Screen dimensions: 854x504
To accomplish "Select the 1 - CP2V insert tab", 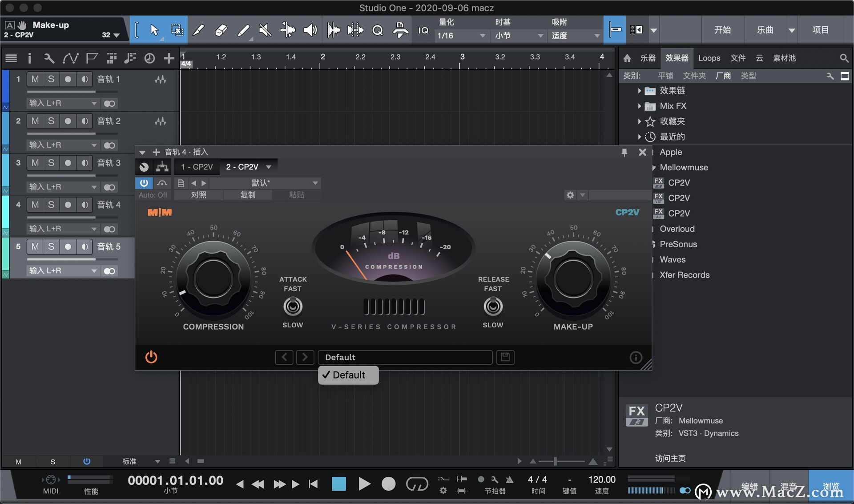I will (x=197, y=167).
